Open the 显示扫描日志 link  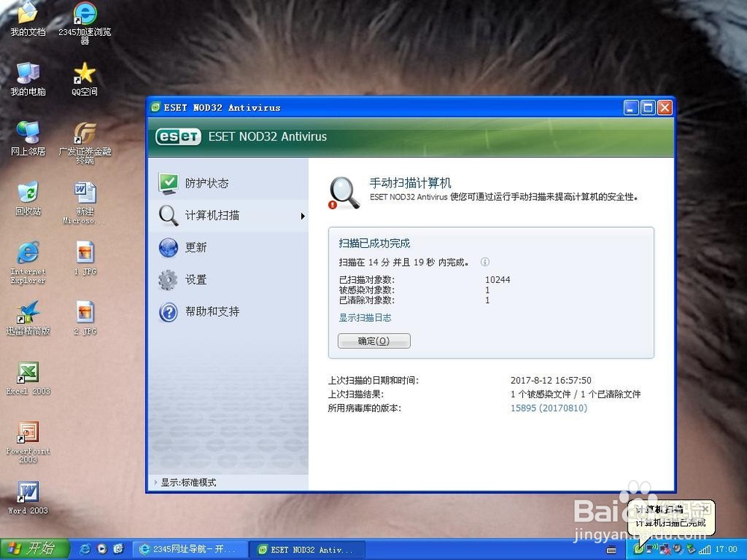[365, 317]
